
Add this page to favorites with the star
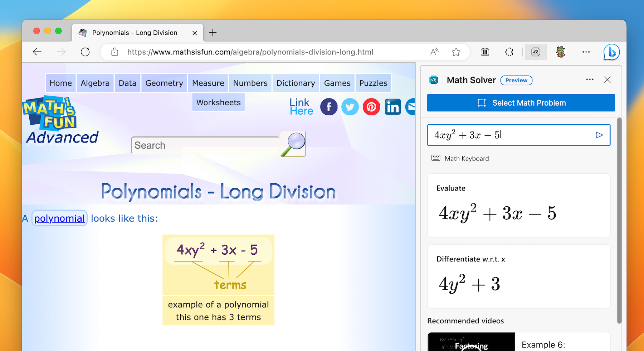pos(456,52)
